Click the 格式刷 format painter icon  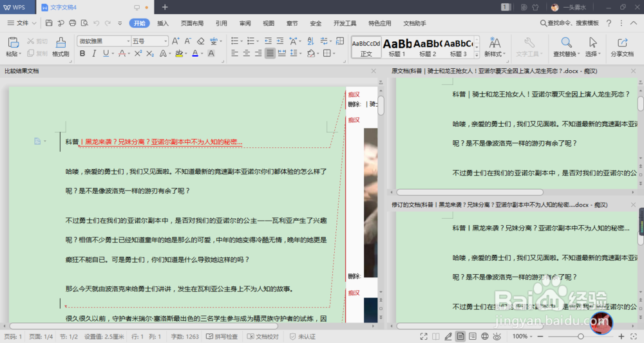61,42
